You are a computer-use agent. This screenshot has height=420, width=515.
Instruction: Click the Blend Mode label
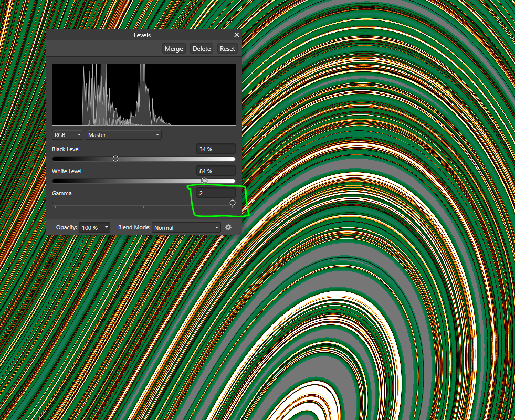click(134, 227)
